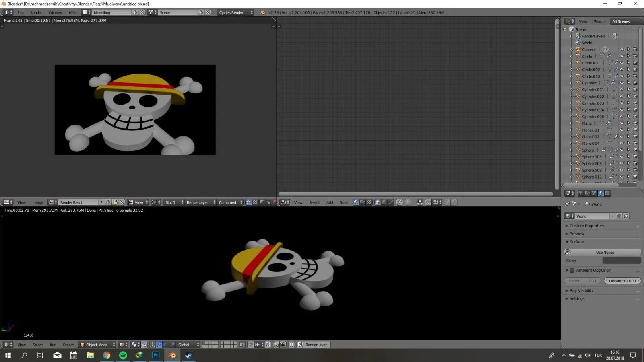The width and height of the screenshot is (644, 362).
Task: Open Spotify from the taskbar
Action: click(x=123, y=355)
